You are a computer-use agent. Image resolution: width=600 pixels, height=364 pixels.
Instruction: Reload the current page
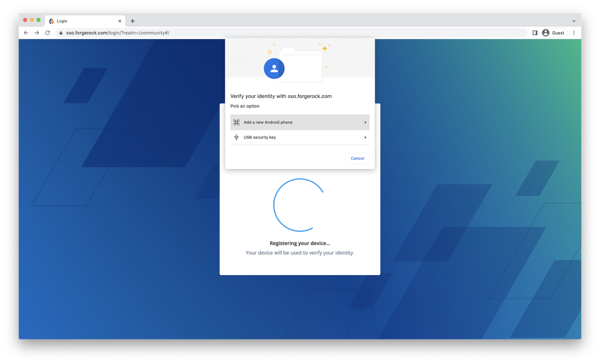(x=48, y=33)
